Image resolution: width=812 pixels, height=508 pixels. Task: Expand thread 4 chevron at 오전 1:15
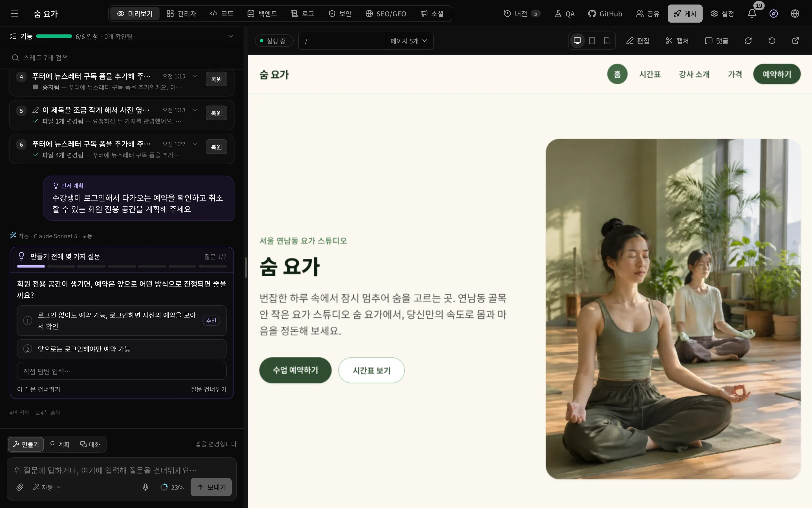[195, 76]
